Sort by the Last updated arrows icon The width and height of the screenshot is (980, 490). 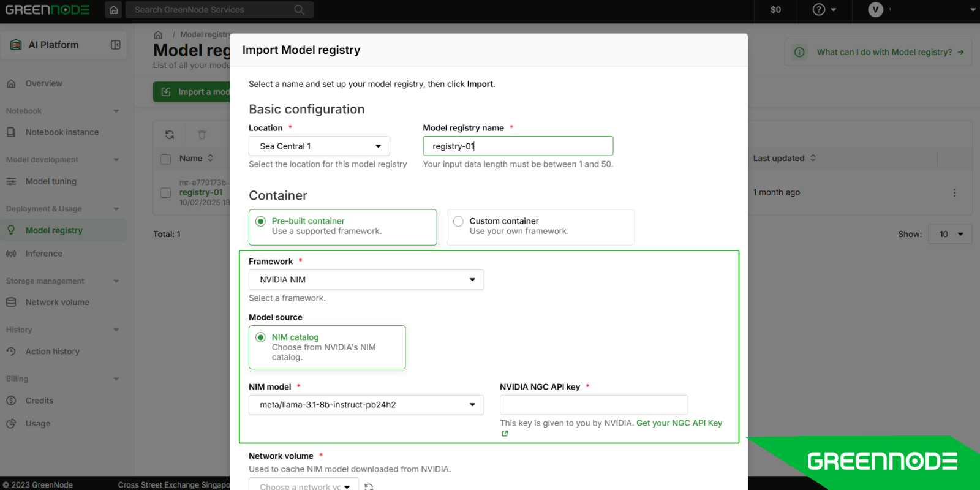tap(813, 158)
